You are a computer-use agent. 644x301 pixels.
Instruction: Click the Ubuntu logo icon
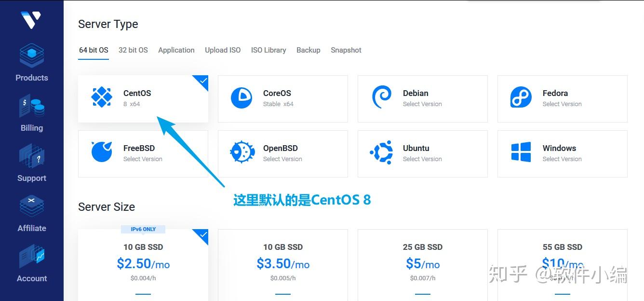click(381, 152)
